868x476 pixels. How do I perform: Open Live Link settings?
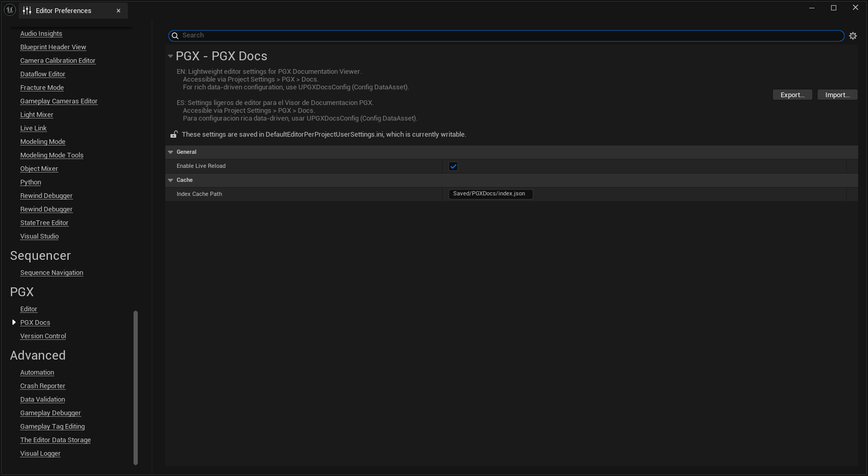click(x=33, y=128)
